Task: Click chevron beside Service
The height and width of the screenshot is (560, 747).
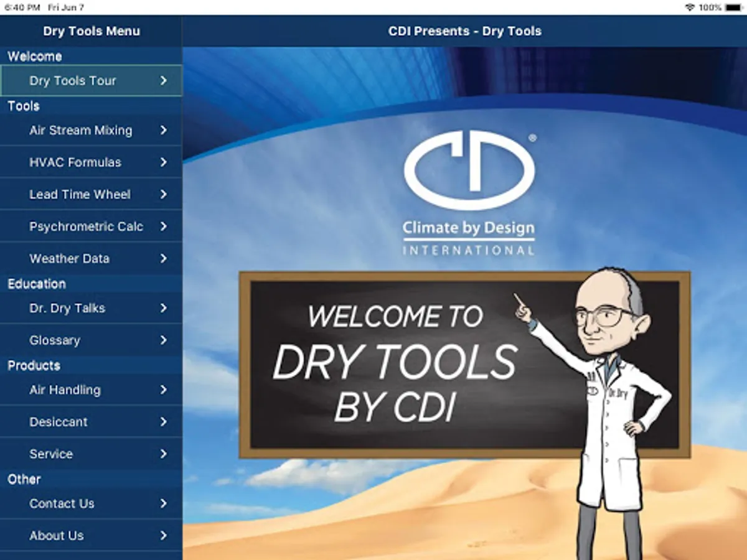Action: [x=163, y=454]
